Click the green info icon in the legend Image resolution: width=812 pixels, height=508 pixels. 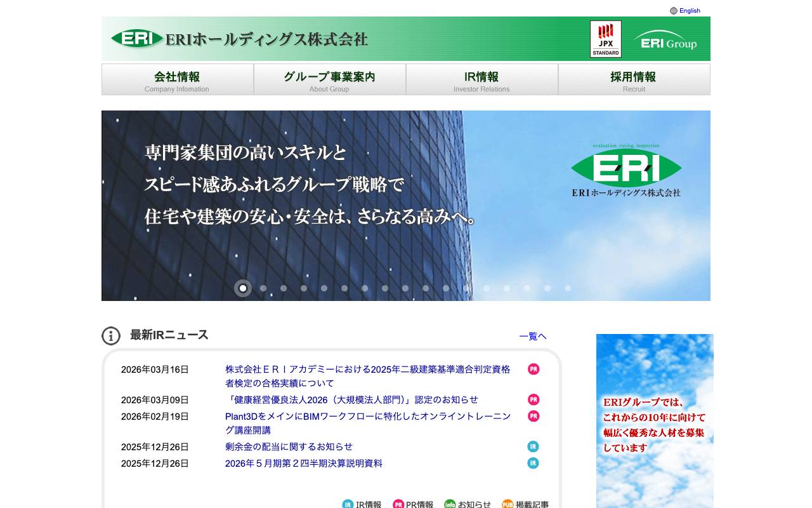450,504
